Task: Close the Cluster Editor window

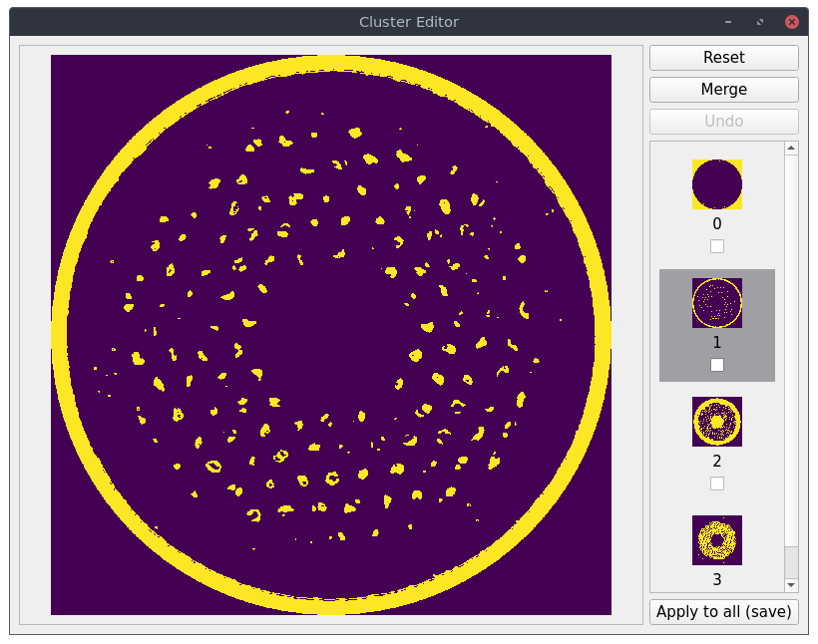Action: tap(791, 22)
